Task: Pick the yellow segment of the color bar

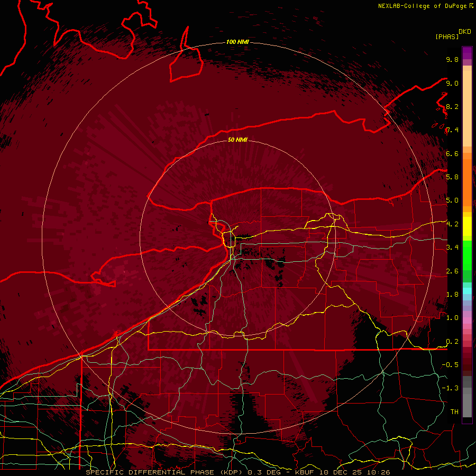Action: (467, 226)
